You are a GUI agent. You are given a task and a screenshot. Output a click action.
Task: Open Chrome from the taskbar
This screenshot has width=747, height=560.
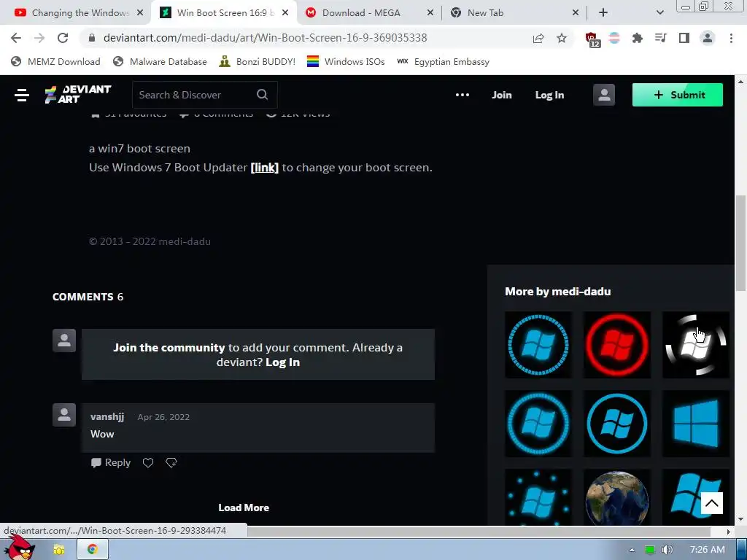click(x=93, y=549)
